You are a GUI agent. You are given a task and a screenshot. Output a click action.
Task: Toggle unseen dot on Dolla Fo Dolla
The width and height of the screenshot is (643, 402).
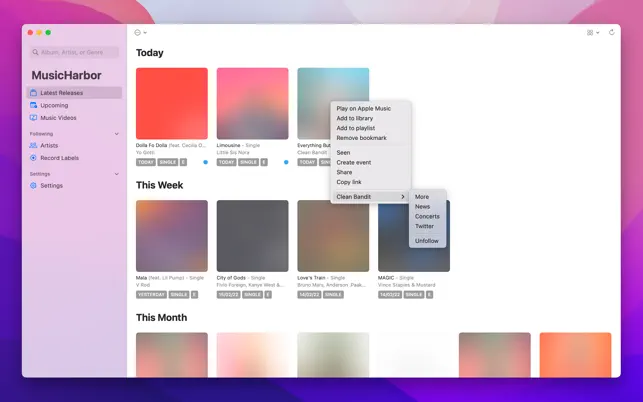click(205, 162)
